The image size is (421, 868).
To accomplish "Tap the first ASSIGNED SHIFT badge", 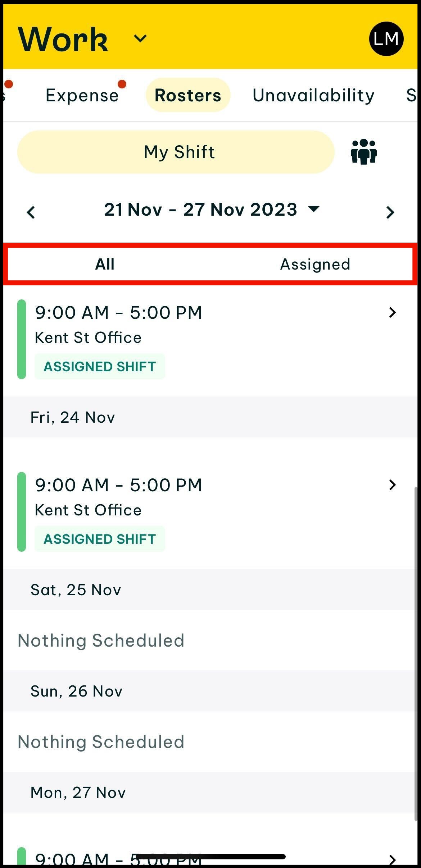I will (100, 366).
